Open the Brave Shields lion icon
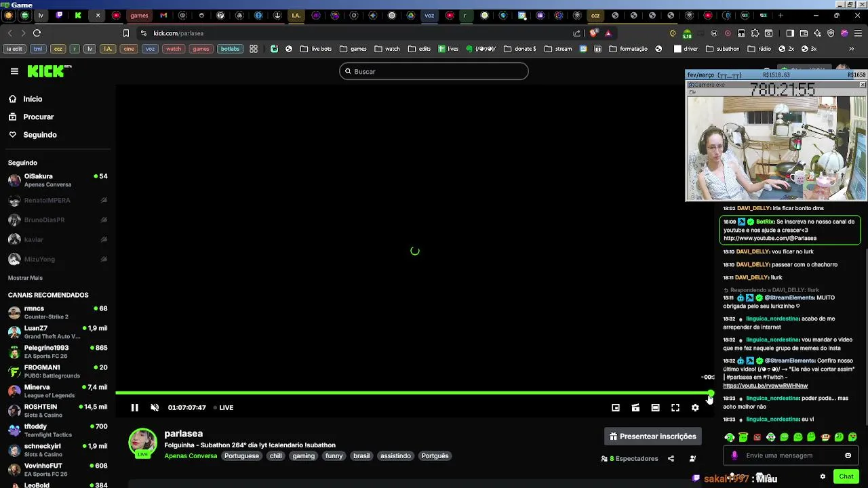868x488 pixels. (594, 33)
